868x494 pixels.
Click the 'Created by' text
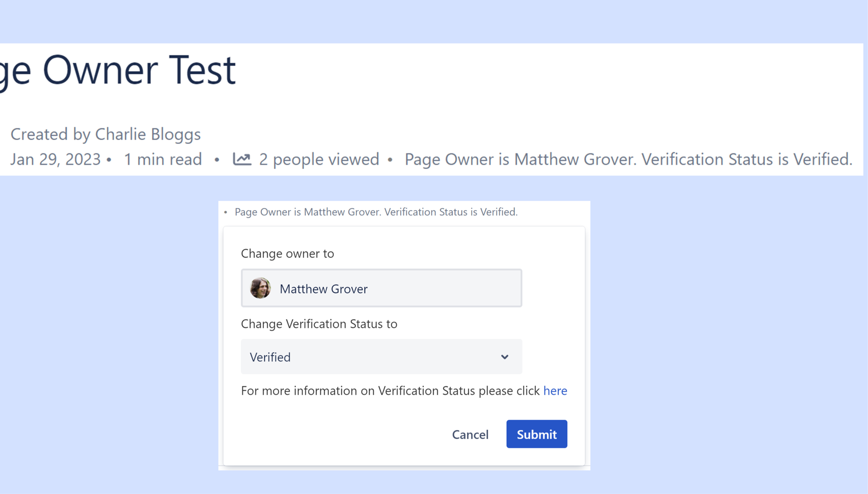tap(50, 134)
